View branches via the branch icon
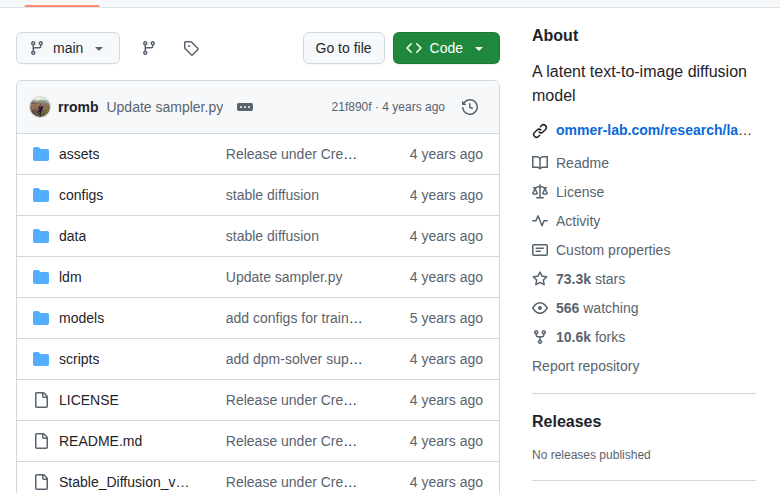 coord(149,48)
